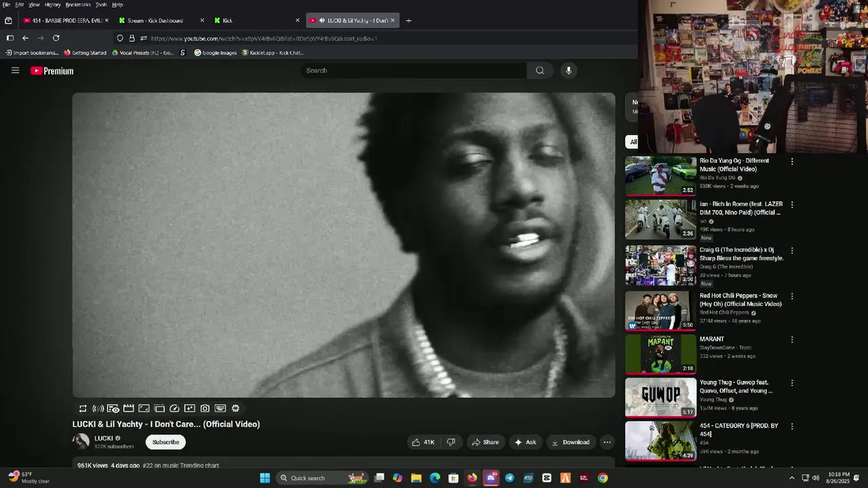Open LUCKI channel name link
Image resolution: width=868 pixels, height=488 pixels.
[x=104, y=439]
